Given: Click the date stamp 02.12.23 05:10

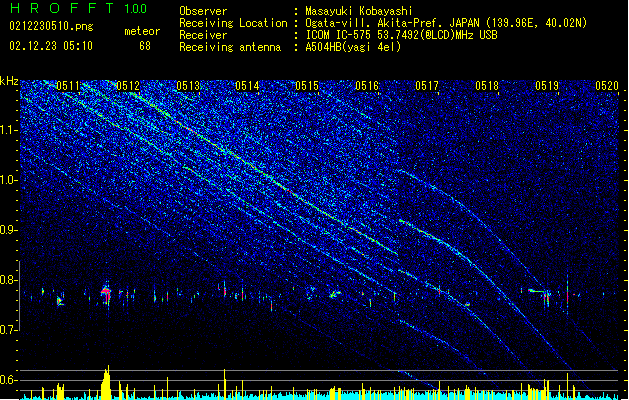Looking at the screenshot, I should [x=51, y=46].
